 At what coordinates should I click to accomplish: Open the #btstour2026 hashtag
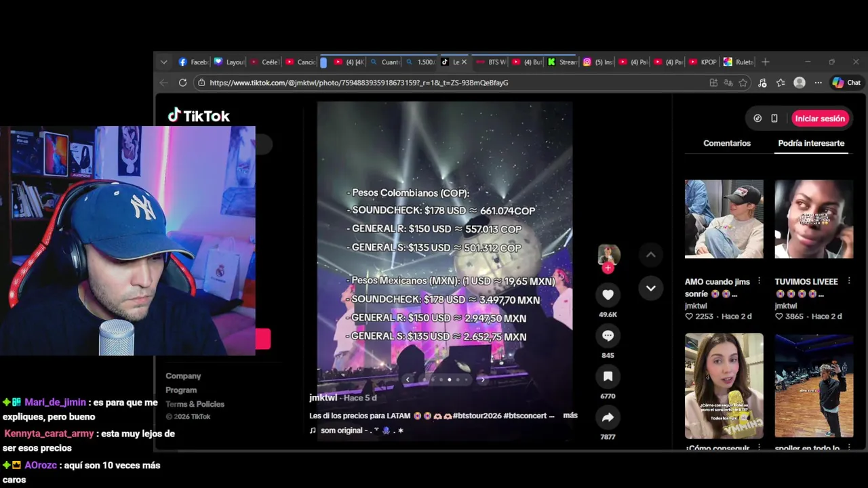pos(477,415)
